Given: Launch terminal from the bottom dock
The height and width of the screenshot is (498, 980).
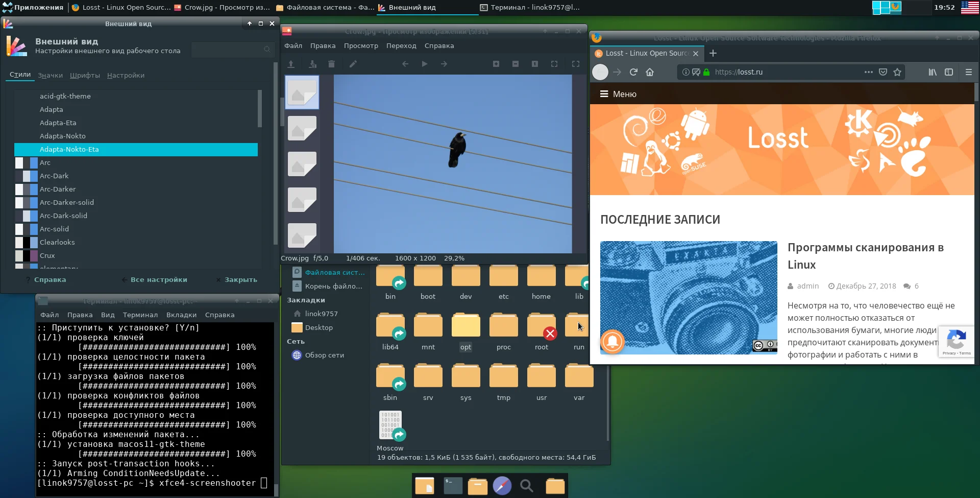Looking at the screenshot, I should coord(453,485).
